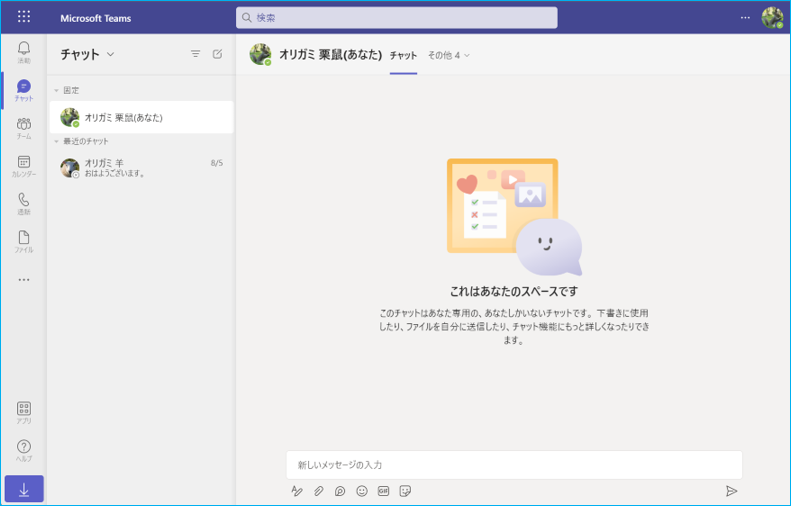Image resolution: width=791 pixels, height=506 pixels.
Task: Click the Apps icon in sidebar
Action: [x=24, y=412]
